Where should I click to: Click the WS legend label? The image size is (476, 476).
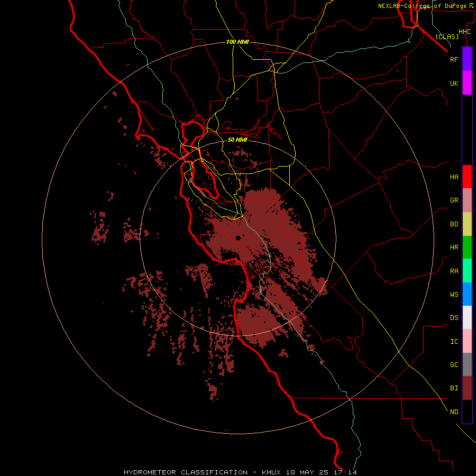tap(454, 294)
